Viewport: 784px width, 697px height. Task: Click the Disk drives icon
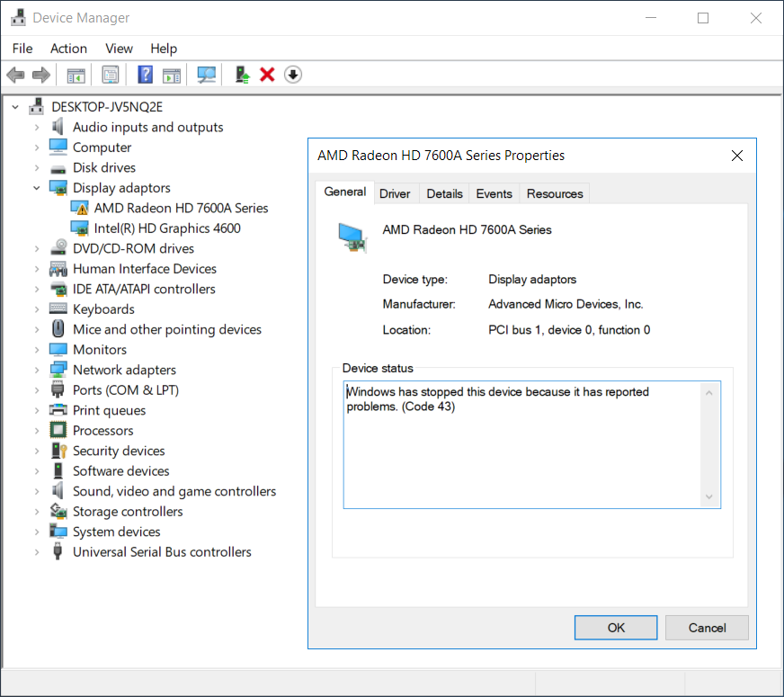point(58,169)
